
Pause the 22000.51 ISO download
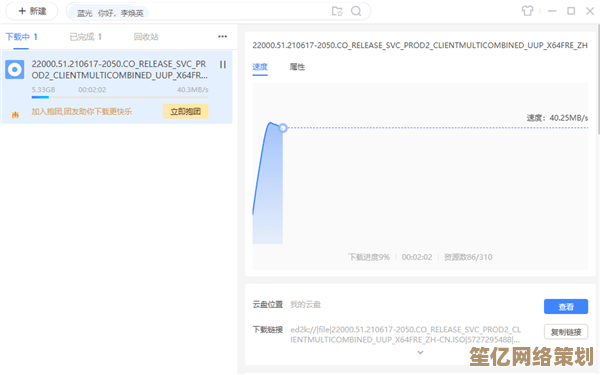pyautogui.click(x=222, y=65)
